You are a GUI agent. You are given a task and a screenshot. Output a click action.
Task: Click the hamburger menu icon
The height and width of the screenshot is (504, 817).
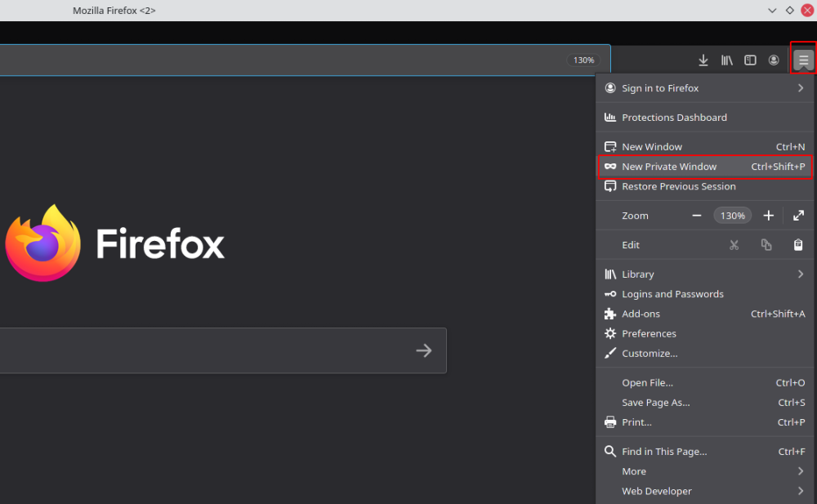(x=803, y=60)
